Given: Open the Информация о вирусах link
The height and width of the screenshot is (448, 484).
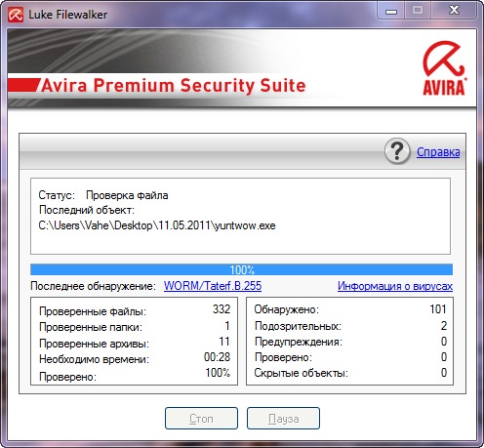Looking at the screenshot, I should click(395, 286).
